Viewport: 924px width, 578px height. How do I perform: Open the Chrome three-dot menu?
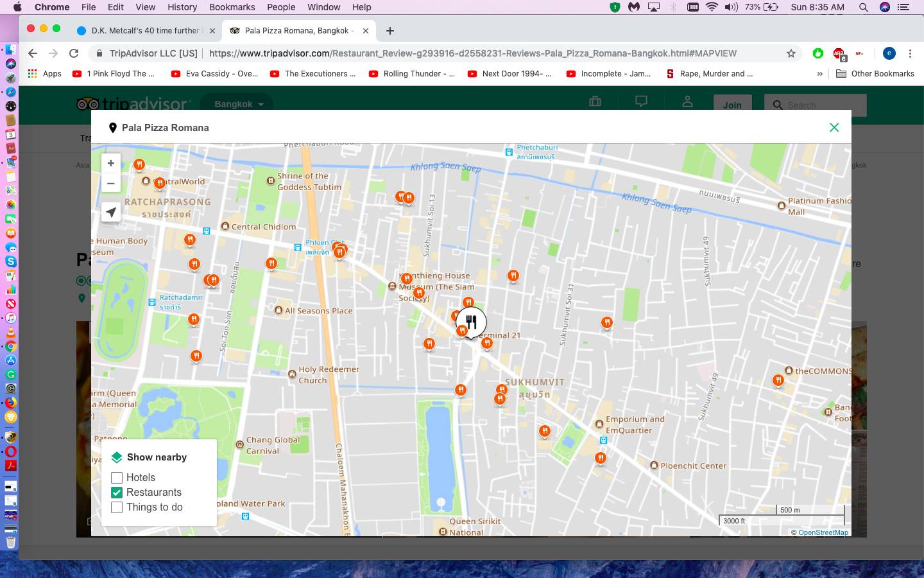pos(910,53)
